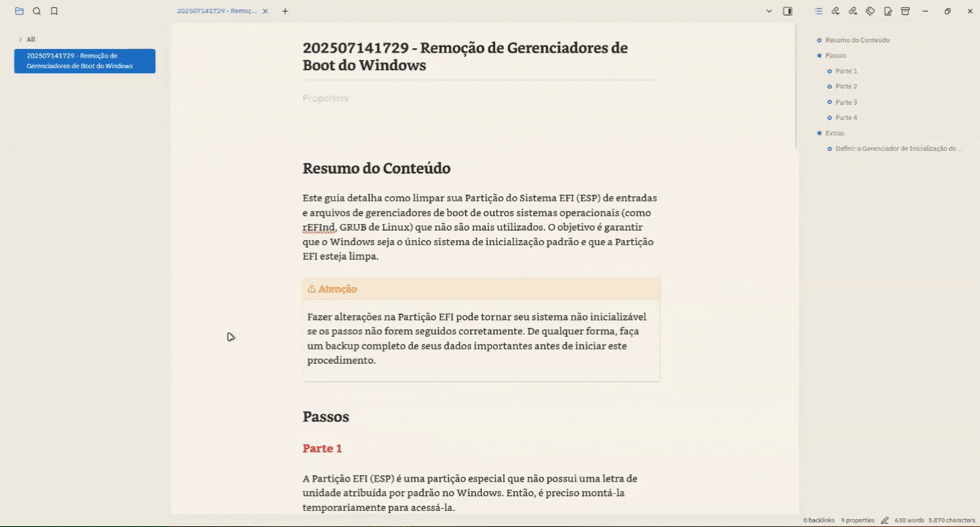The width and height of the screenshot is (980, 527).
Task: Open a new tab with plus button
Action: (285, 11)
